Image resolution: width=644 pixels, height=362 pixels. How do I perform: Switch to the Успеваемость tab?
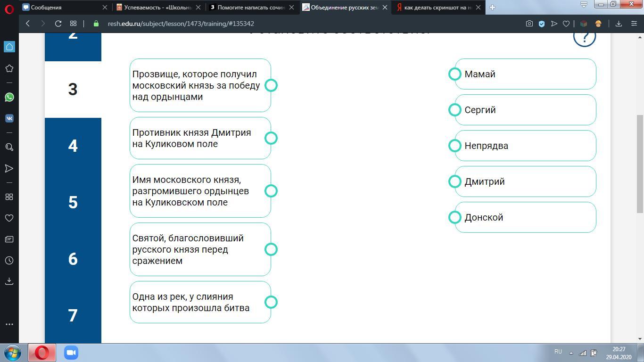(x=158, y=8)
